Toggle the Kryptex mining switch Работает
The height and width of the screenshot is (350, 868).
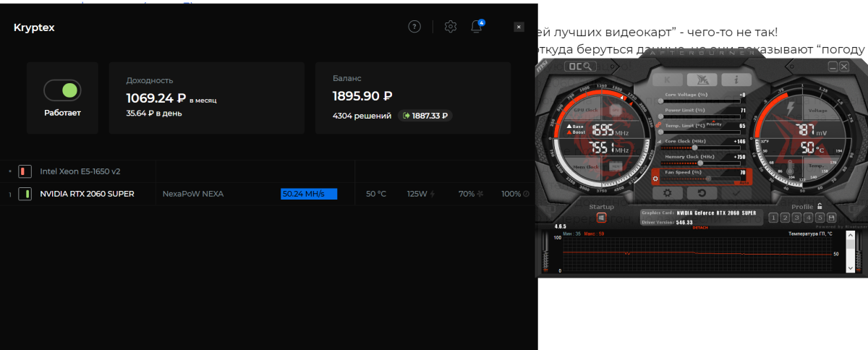(62, 90)
